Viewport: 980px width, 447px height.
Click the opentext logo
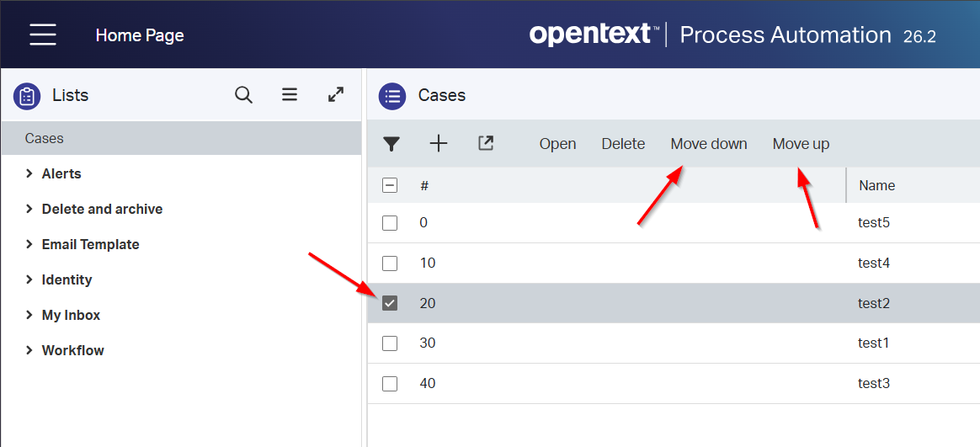point(594,34)
